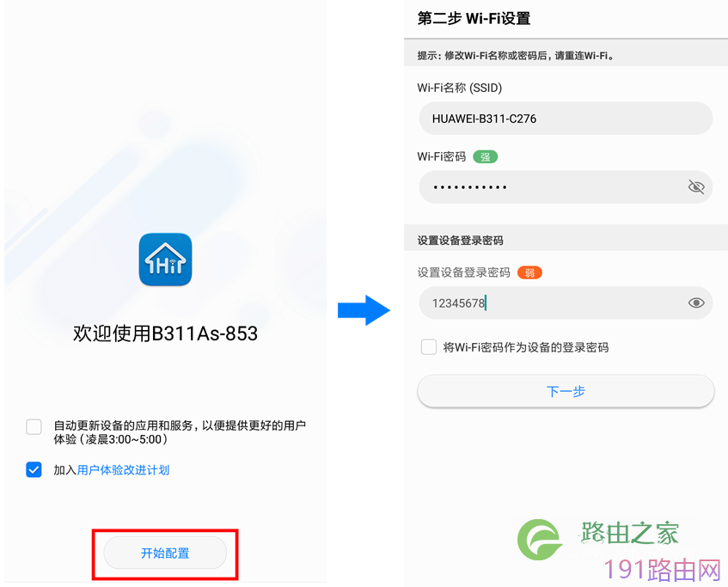The image size is (728, 587).
Task: Edit the Wi-Fi name HUAWEI-B311-C276 field
Action: 566,119
